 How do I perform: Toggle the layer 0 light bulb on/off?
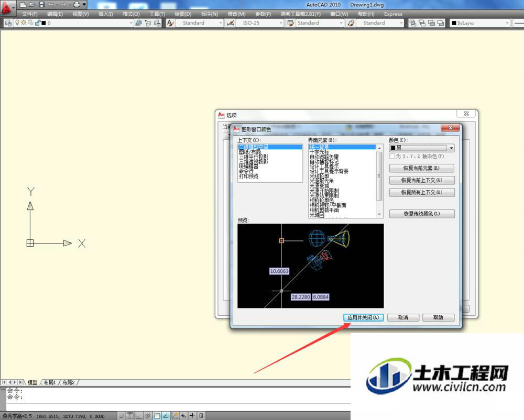pos(17,23)
